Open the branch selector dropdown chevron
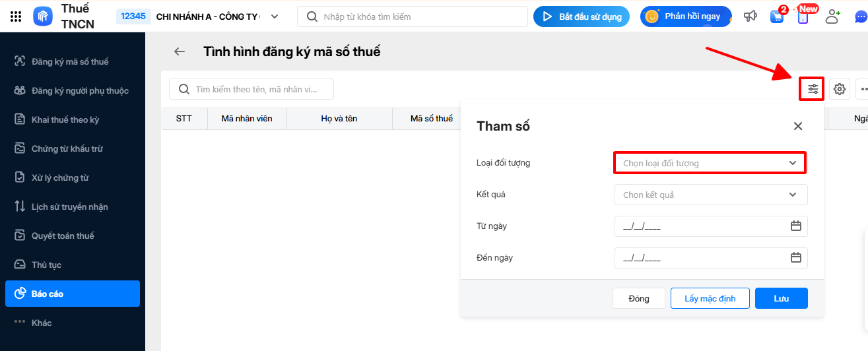The width and height of the screenshot is (868, 351). coord(275,16)
